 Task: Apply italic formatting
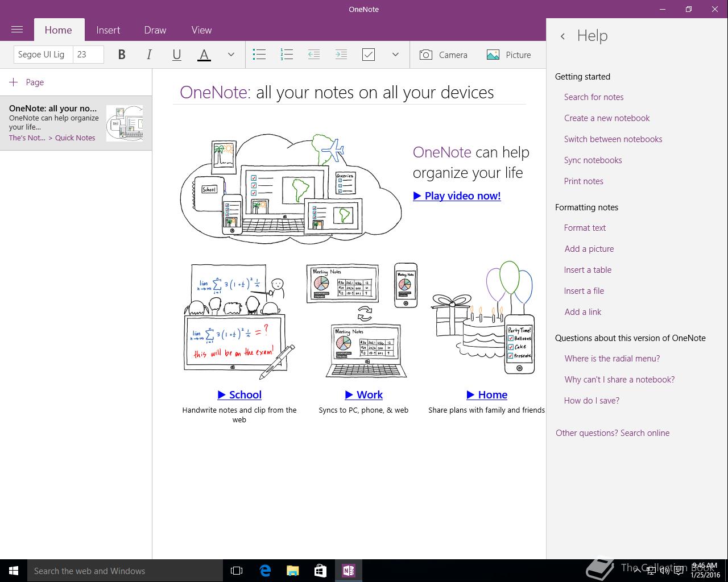click(149, 55)
